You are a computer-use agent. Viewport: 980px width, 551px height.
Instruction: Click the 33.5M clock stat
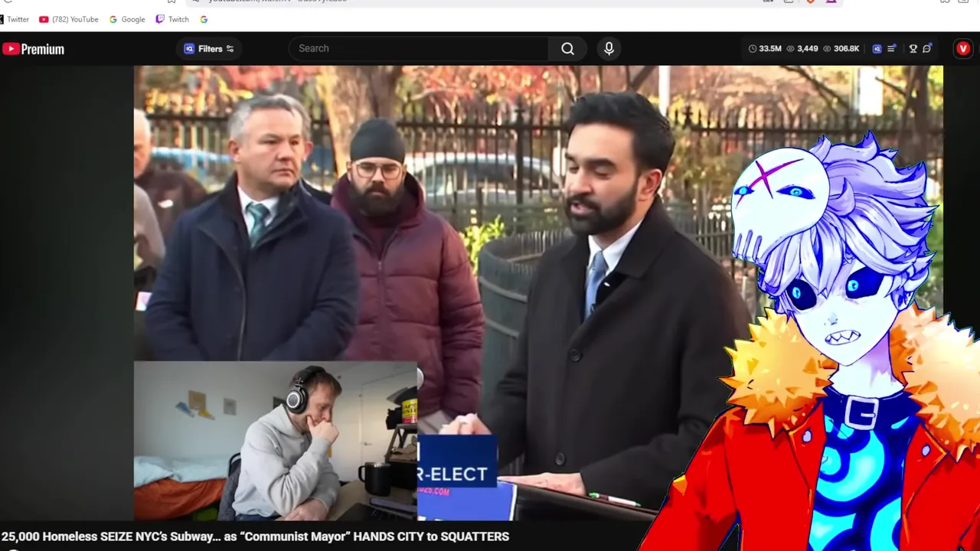(765, 48)
